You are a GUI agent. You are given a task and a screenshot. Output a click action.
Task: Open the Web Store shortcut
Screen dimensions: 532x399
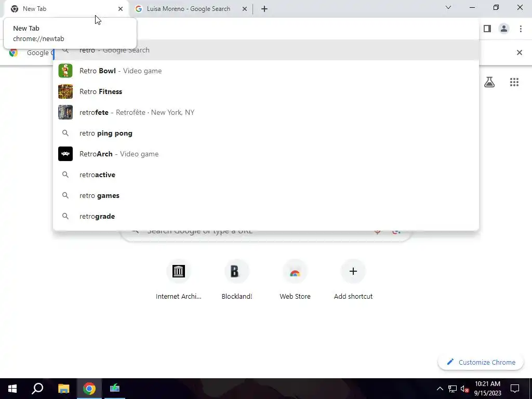tap(295, 280)
